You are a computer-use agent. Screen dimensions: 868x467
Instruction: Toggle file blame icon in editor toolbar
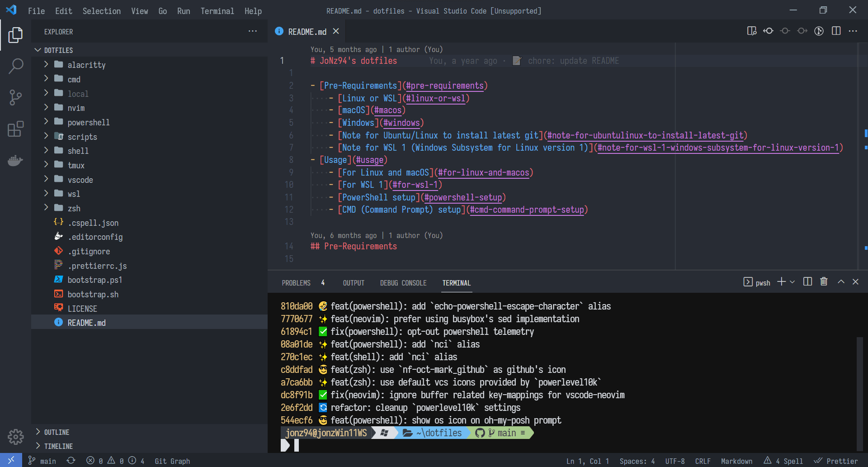click(819, 31)
